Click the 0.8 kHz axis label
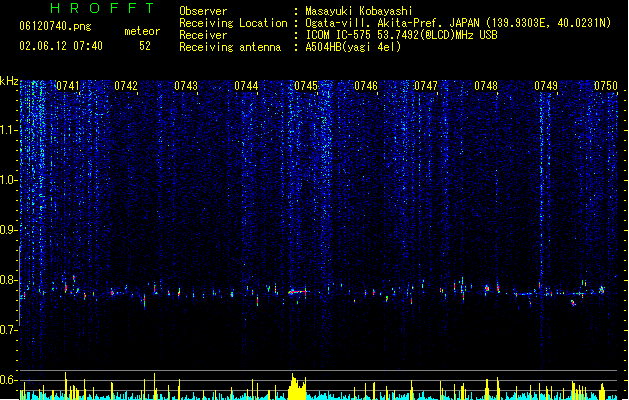629x400 pixels. [9, 280]
